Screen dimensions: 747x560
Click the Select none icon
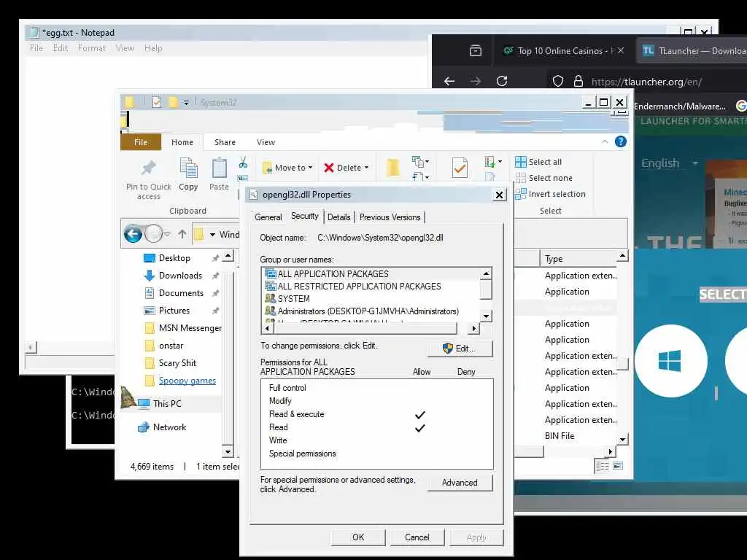click(521, 178)
